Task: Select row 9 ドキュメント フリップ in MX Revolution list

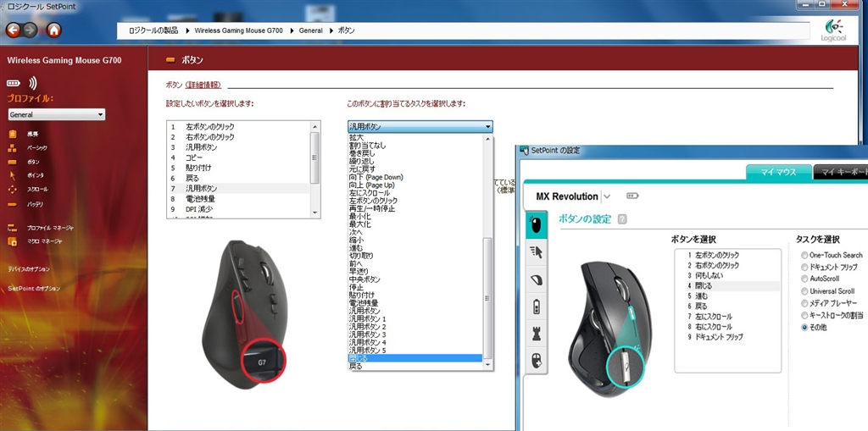Action: 727,337
